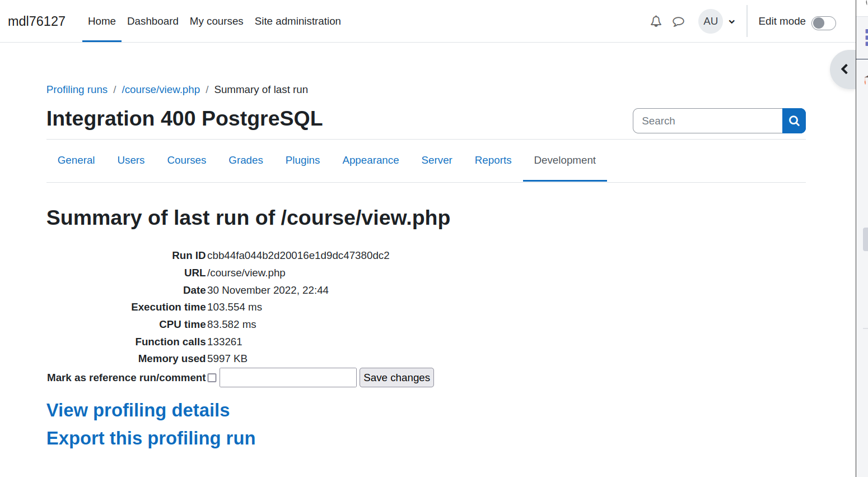Image resolution: width=868 pixels, height=477 pixels.
Task: Click the Summary of last run breadcrumb text
Action: pos(261,90)
